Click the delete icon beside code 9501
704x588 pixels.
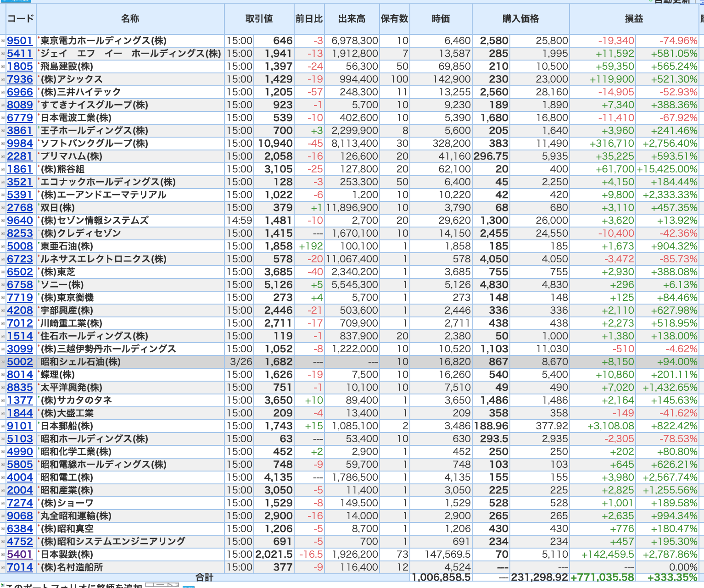[x=3, y=41]
